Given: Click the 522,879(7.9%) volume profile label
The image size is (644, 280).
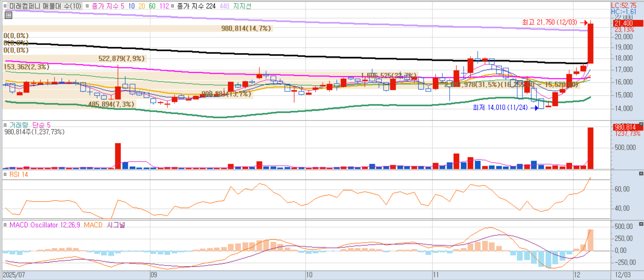Looking at the screenshot, I should click(x=121, y=59).
